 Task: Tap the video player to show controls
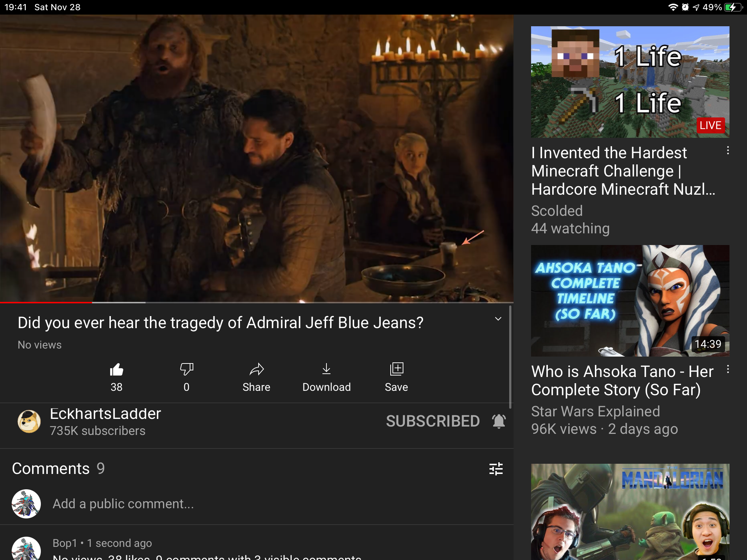coord(257,159)
